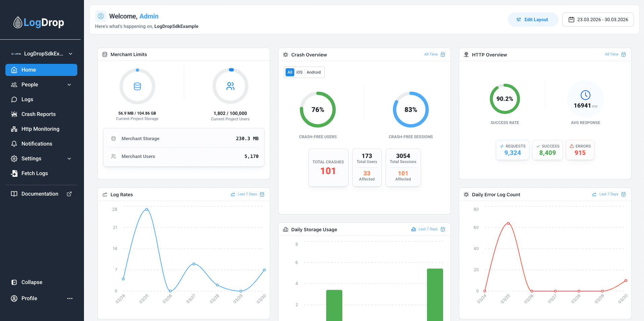Image resolution: width=644 pixels, height=321 pixels.
Task: Expand the Settings submenu chevron
Action: pos(69,159)
